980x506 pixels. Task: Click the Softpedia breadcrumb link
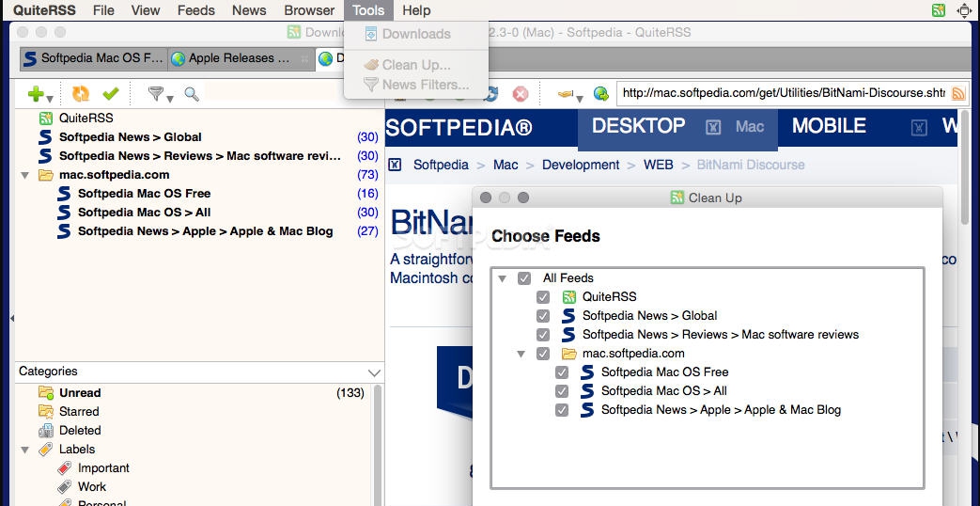click(x=441, y=166)
